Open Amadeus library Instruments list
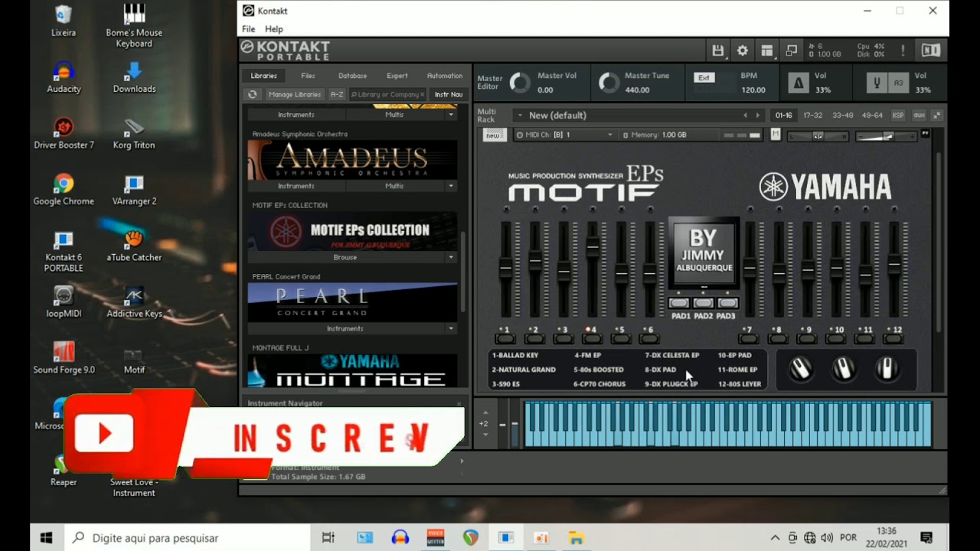This screenshot has height=551, width=980. [x=296, y=186]
